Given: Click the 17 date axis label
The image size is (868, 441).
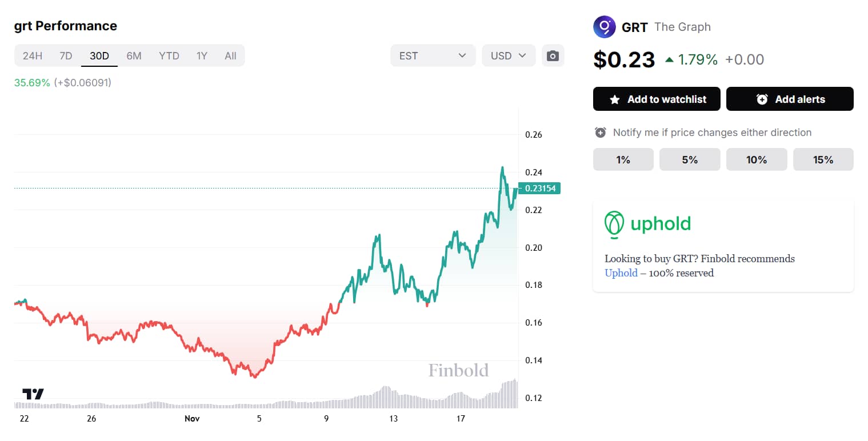Looking at the screenshot, I should pyautogui.click(x=461, y=419).
